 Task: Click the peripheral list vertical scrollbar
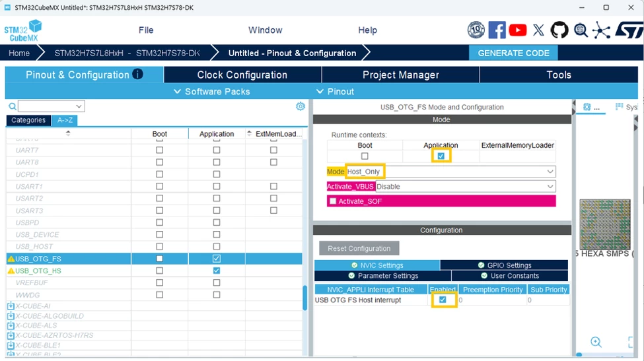point(304,298)
